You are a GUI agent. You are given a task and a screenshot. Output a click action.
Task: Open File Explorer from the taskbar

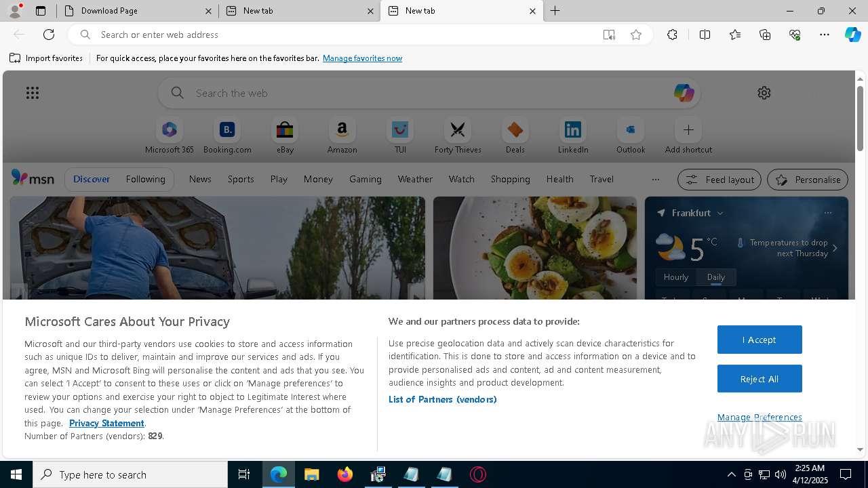(311, 474)
